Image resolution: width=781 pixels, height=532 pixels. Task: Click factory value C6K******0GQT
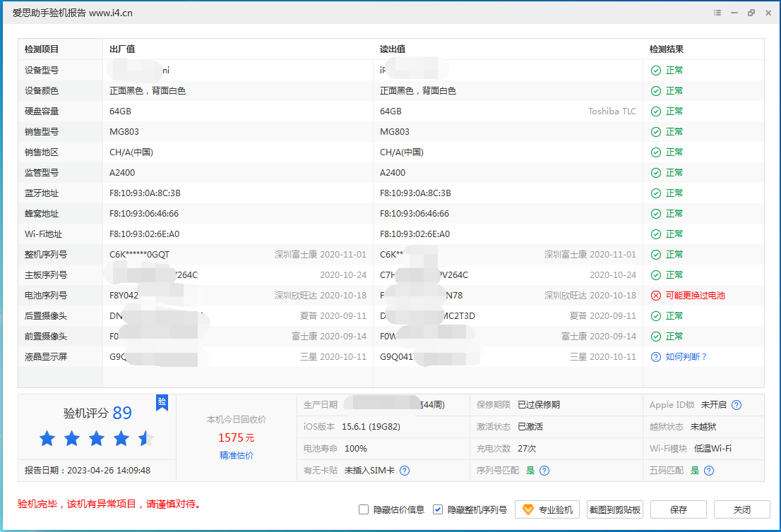point(140,255)
